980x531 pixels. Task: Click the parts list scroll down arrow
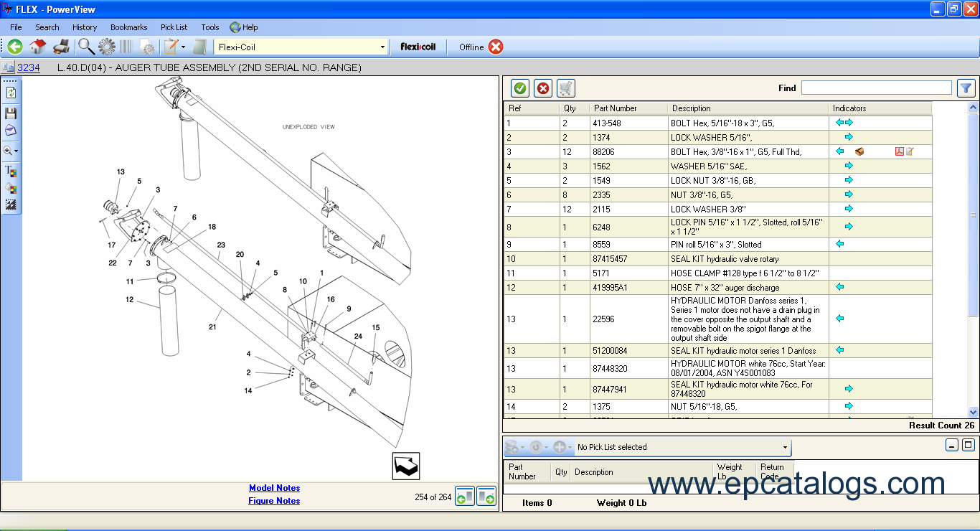[x=973, y=412]
